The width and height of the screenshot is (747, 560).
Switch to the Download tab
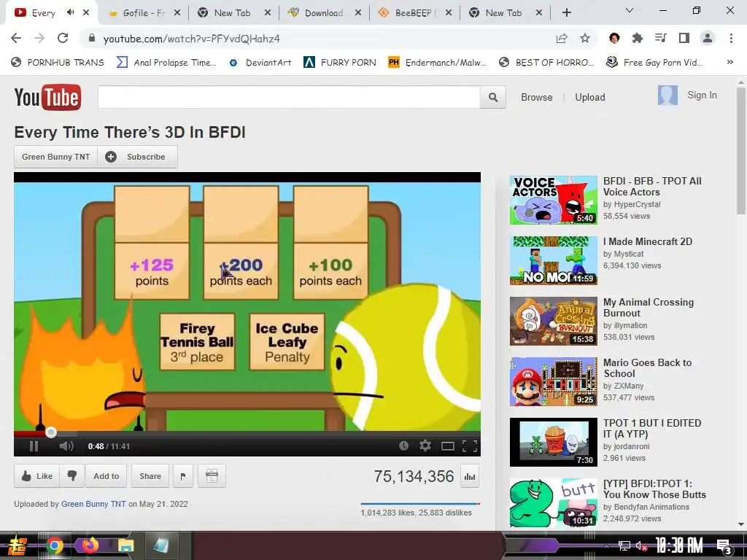tap(323, 13)
